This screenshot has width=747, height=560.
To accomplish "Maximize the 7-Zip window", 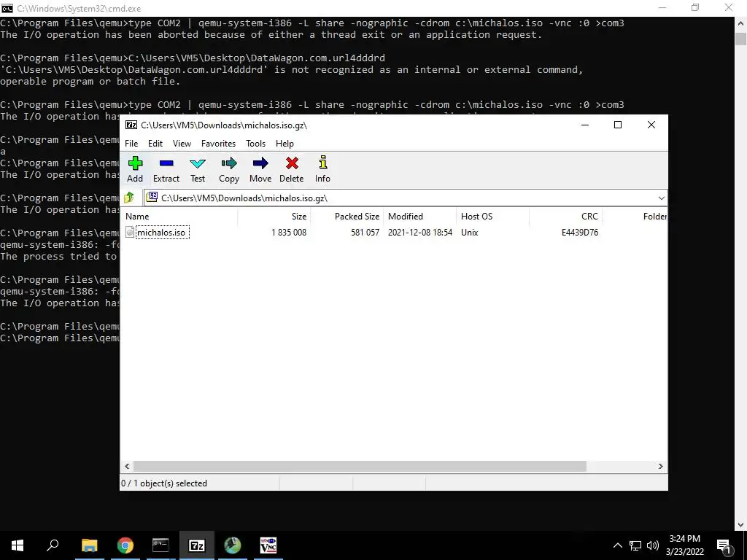I will [618, 125].
